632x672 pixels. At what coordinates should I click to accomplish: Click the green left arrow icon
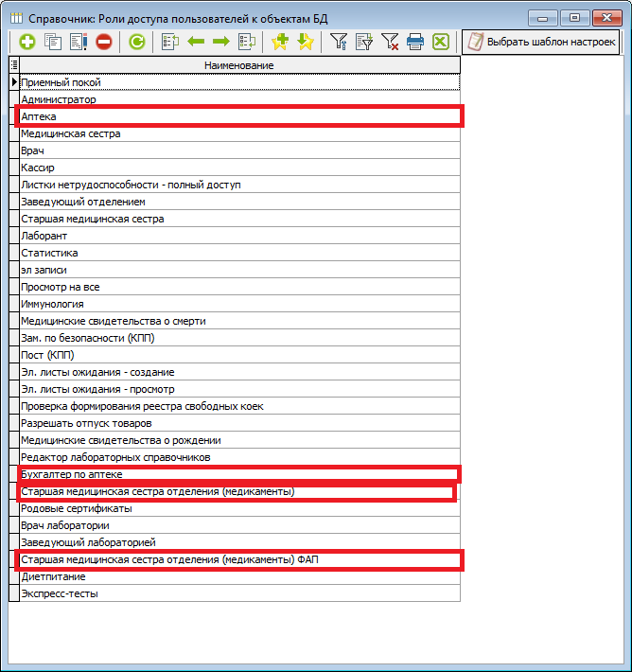pyautogui.click(x=197, y=42)
